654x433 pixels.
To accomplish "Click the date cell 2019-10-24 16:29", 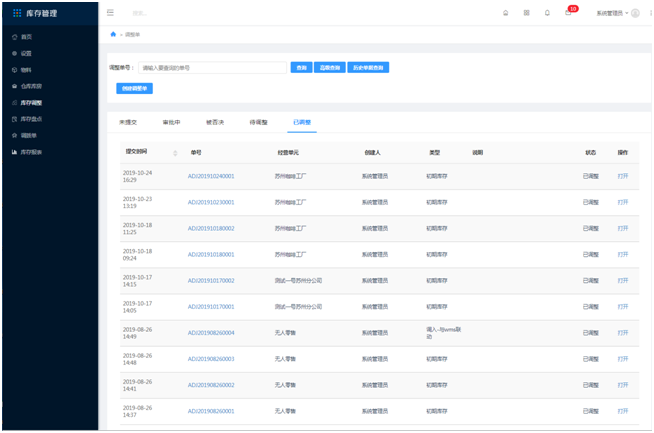I will click(137, 176).
